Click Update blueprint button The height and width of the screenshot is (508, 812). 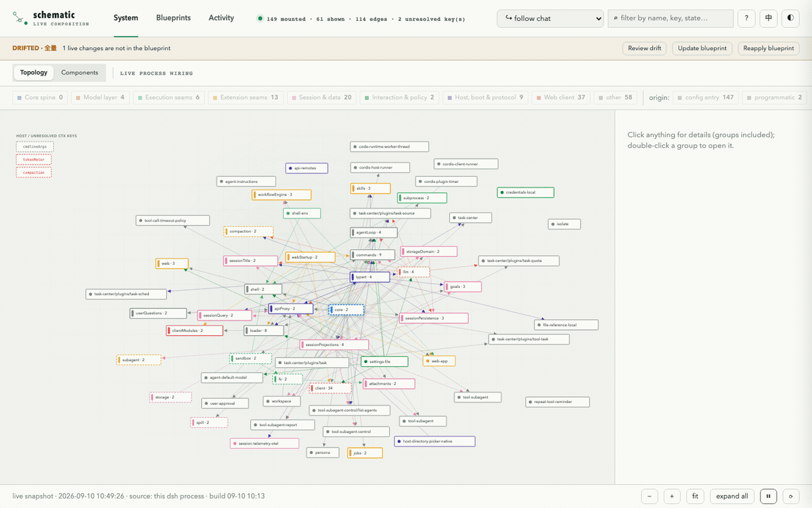[x=702, y=49]
